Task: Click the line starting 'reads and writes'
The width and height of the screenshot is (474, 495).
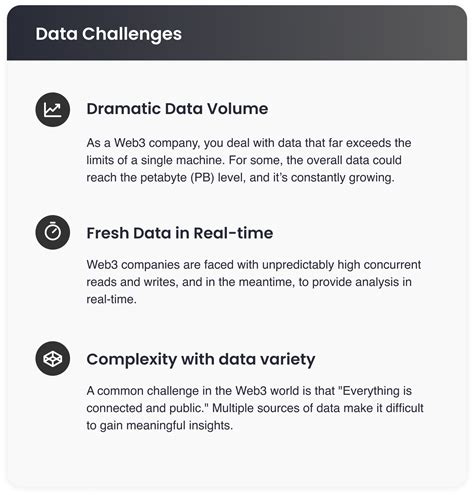Action: tap(249, 282)
